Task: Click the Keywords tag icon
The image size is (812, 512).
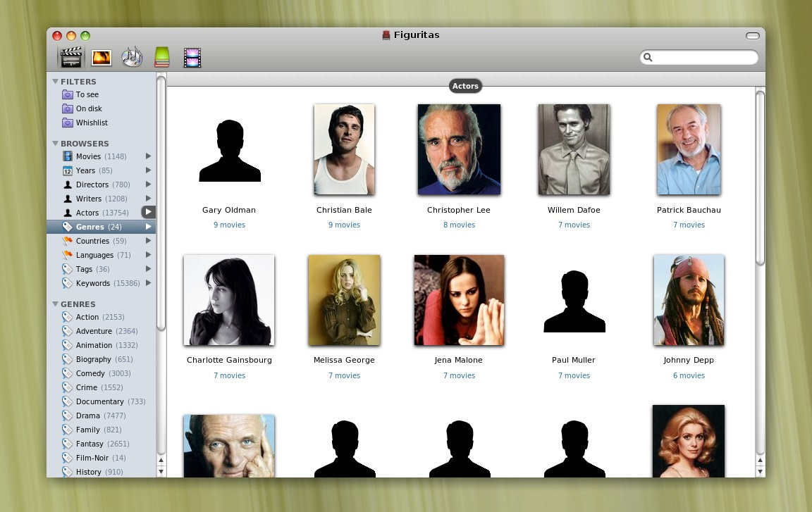Action: [x=68, y=283]
